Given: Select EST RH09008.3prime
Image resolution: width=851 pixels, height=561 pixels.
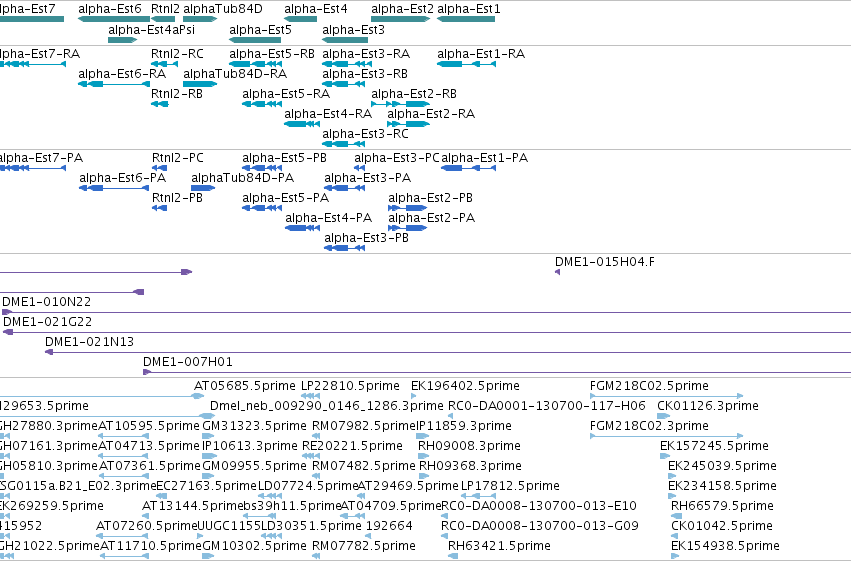Looking at the screenshot, I should point(423,456).
